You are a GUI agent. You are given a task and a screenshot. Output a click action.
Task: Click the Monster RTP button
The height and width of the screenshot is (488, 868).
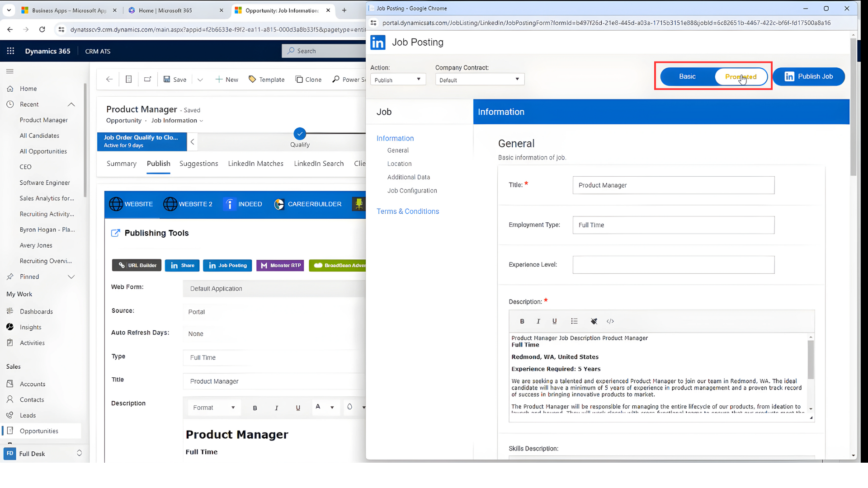pyautogui.click(x=280, y=266)
